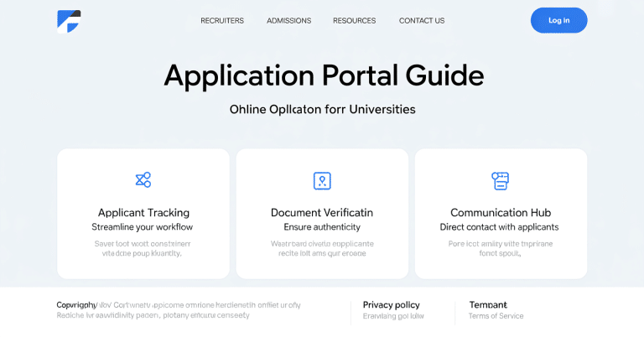The height and width of the screenshot is (337, 644).
Task: Click the Applicant Tracking card icon
Action: [x=143, y=179]
